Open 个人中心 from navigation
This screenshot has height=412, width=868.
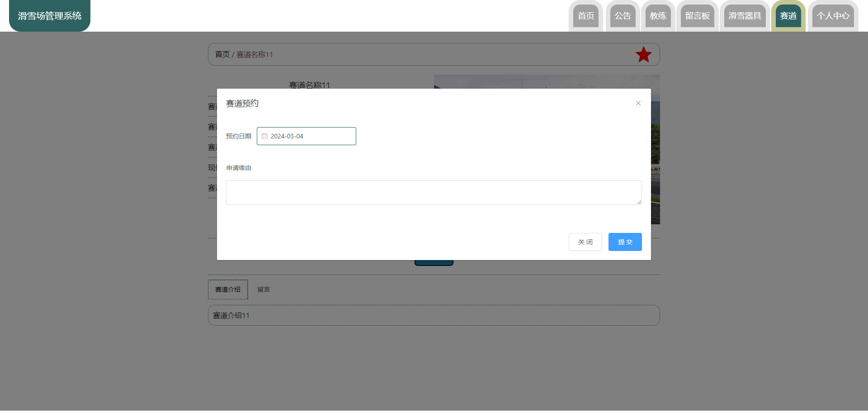click(x=833, y=16)
